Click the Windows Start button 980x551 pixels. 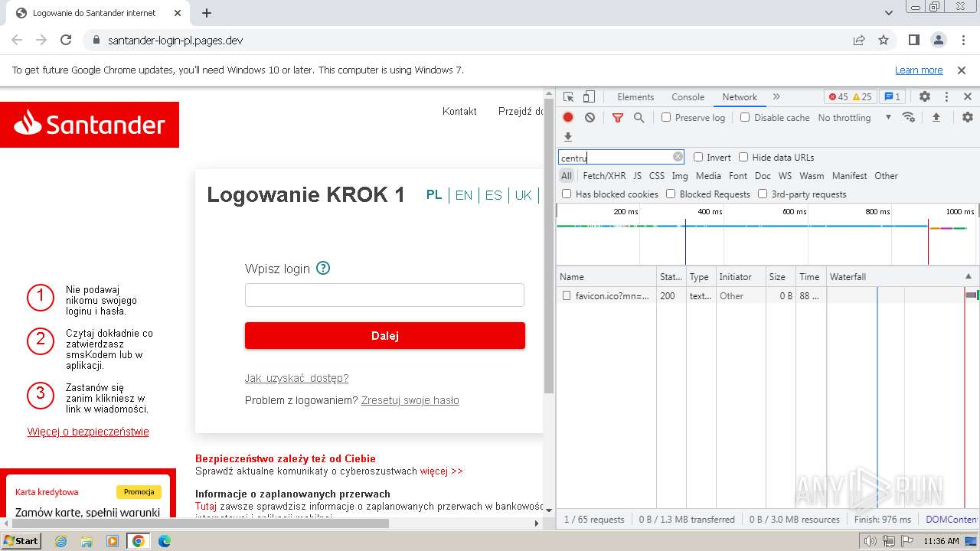pos(21,541)
